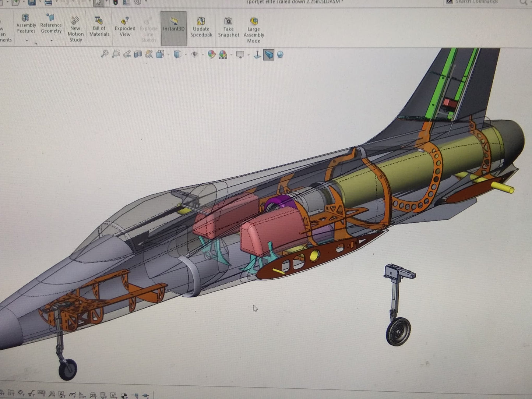
Task: Open the Hide/Show Items dropdown arrow
Action: 203,54
